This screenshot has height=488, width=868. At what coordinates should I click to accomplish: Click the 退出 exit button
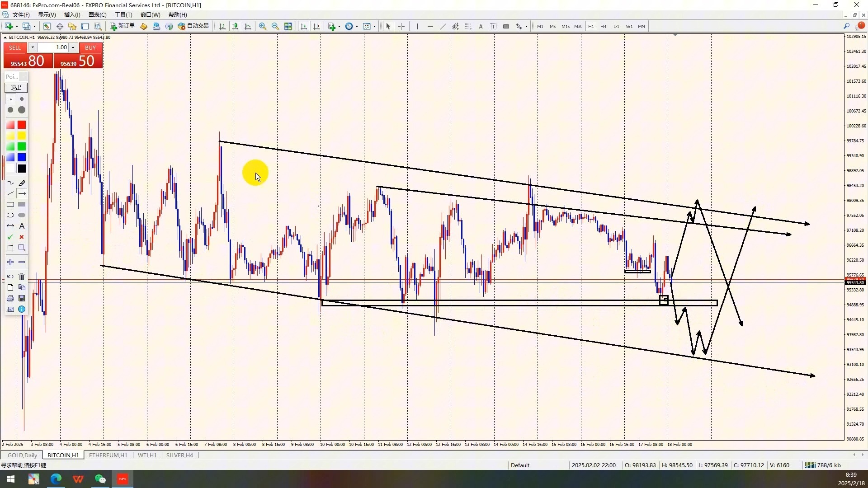pos(16,88)
